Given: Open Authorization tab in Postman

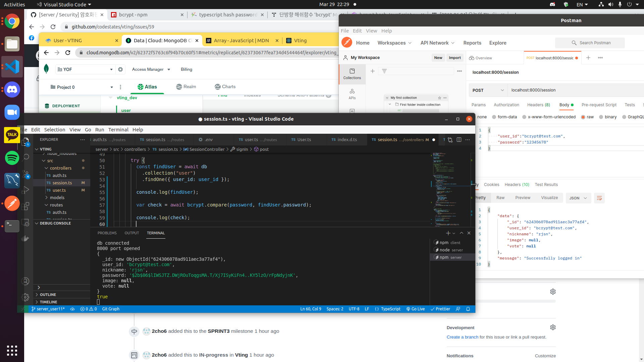Looking at the screenshot, I should click(506, 105).
